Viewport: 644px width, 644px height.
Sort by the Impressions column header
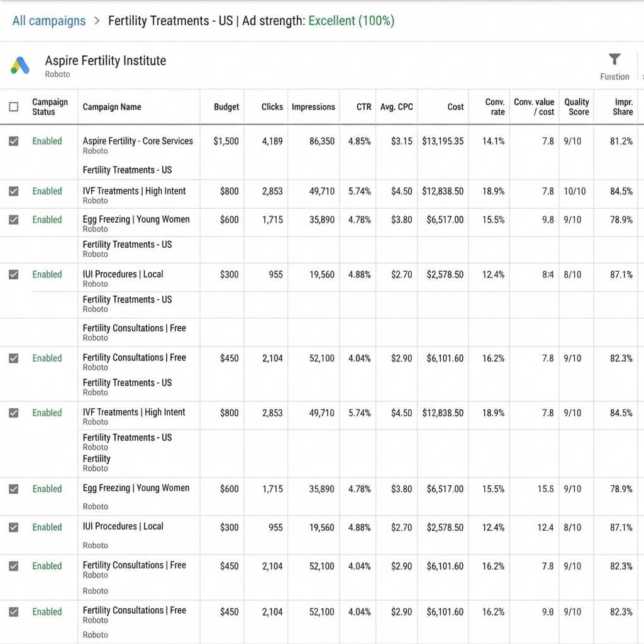pyautogui.click(x=313, y=107)
